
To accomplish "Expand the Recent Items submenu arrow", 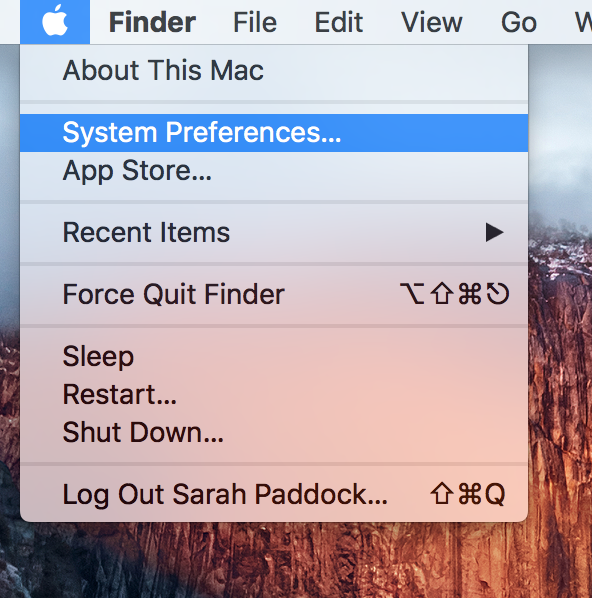I will tap(494, 233).
